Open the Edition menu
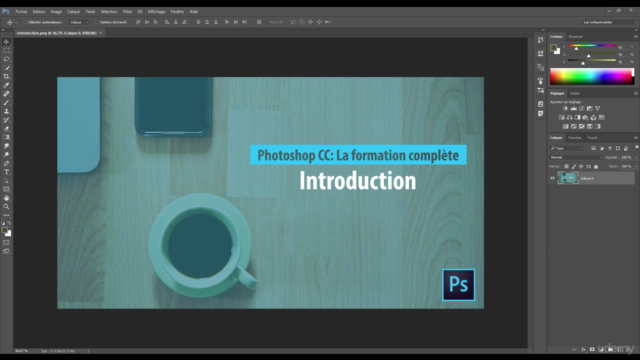This screenshot has height=360, width=640. coord(39,11)
